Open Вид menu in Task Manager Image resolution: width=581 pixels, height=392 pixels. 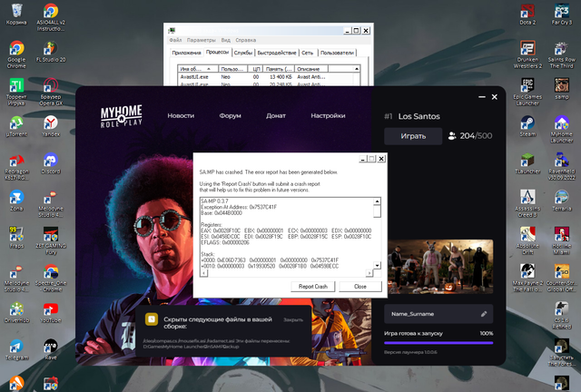click(226, 40)
